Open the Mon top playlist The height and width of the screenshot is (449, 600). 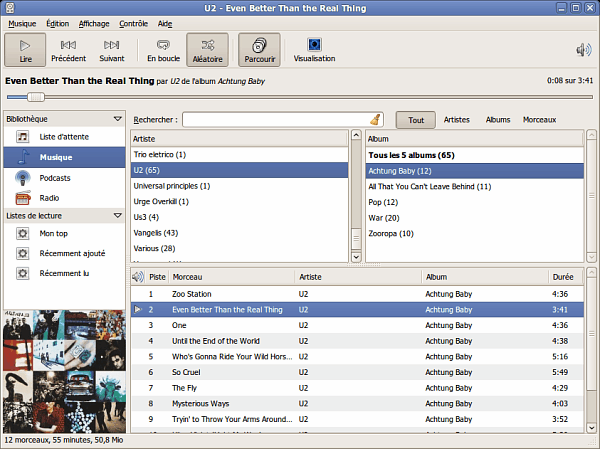64,233
